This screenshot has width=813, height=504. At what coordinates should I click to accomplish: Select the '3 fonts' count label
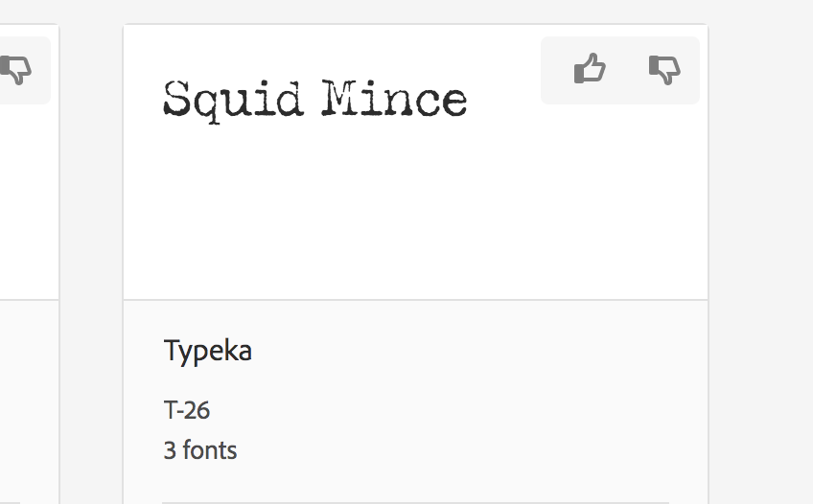coord(200,450)
